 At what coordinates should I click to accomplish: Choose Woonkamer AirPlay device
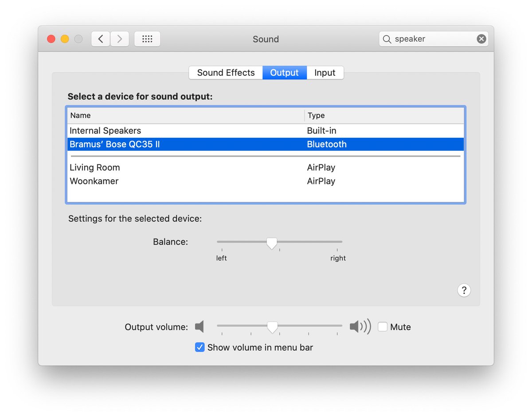click(266, 181)
